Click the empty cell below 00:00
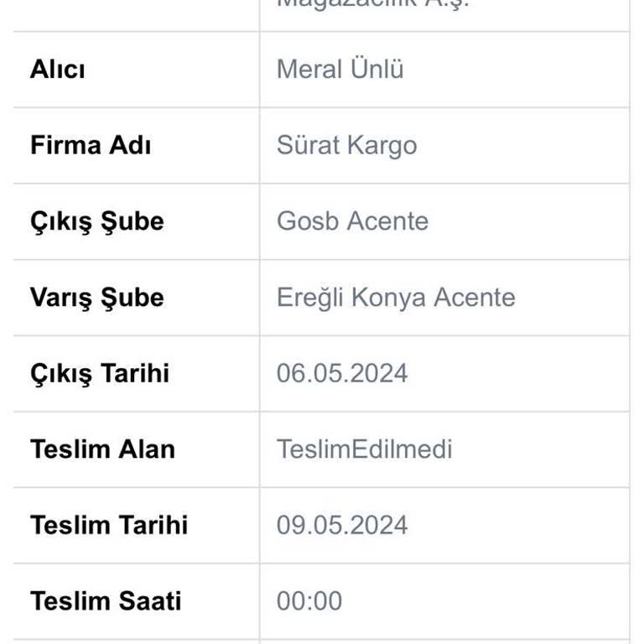 [x=444, y=641]
